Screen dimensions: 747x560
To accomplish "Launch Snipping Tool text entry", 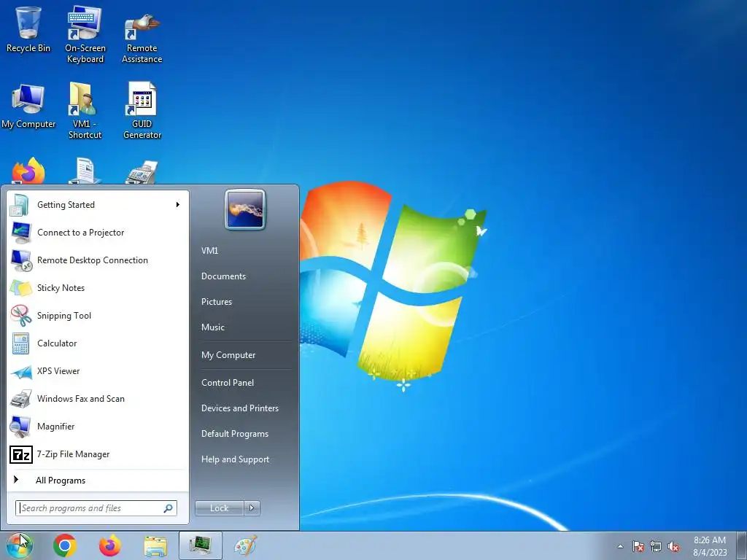I will [64, 316].
